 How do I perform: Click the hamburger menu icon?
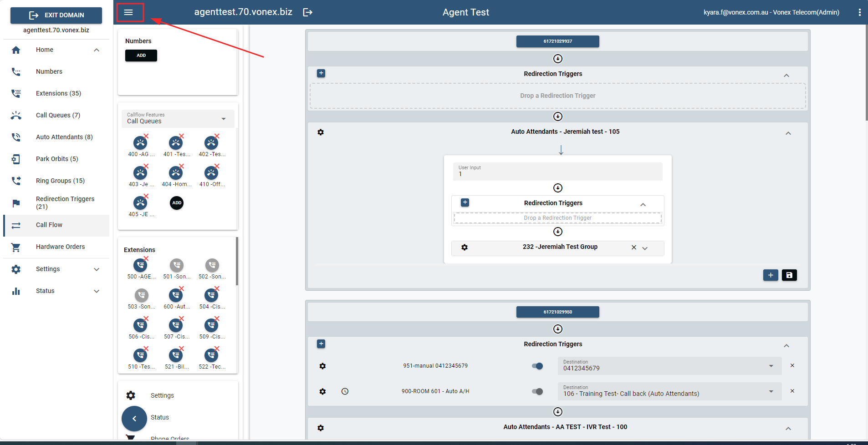point(128,12)
